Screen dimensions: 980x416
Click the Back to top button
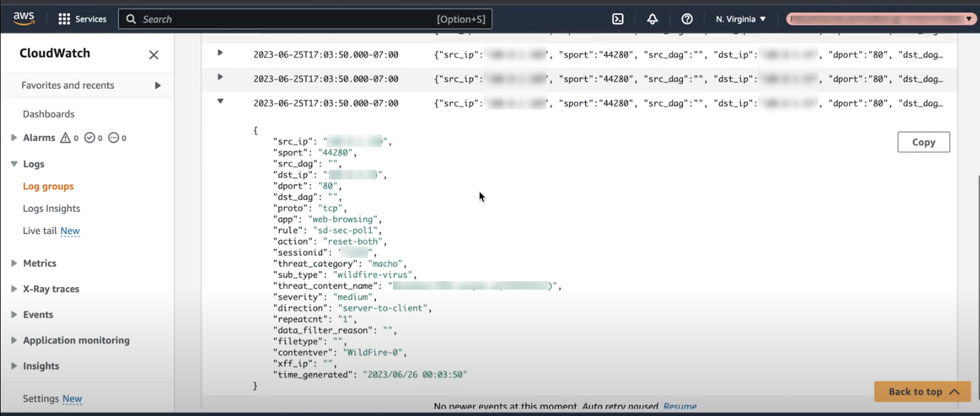coord(922,391)
